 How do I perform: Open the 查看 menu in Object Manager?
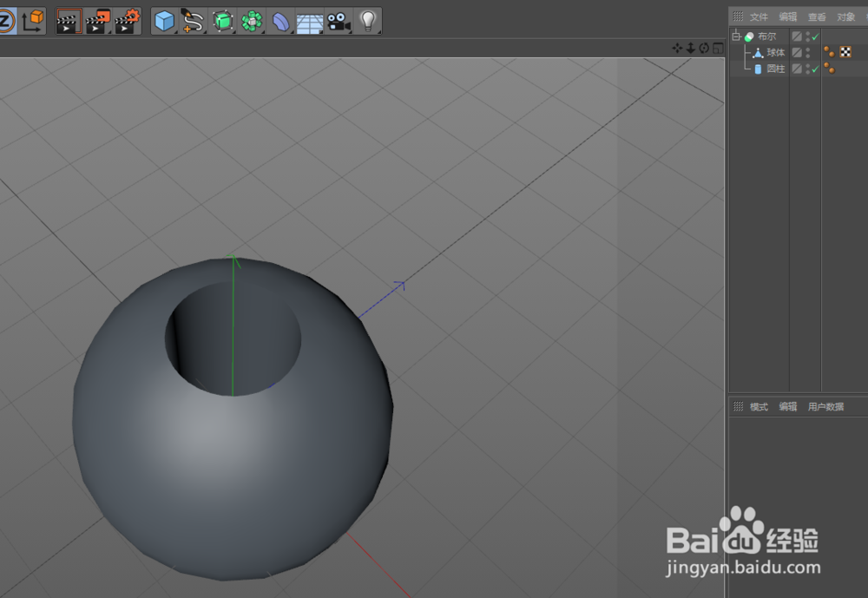coord(816,16)
